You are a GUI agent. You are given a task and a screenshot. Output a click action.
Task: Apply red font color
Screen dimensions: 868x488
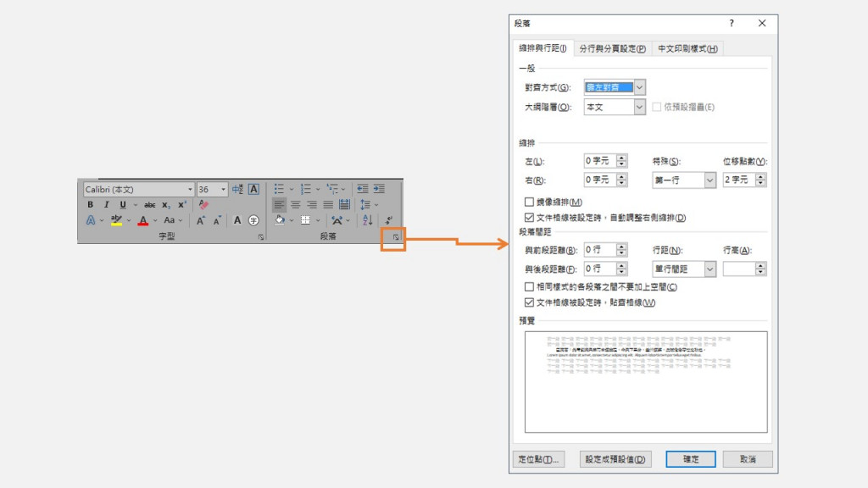142,220
